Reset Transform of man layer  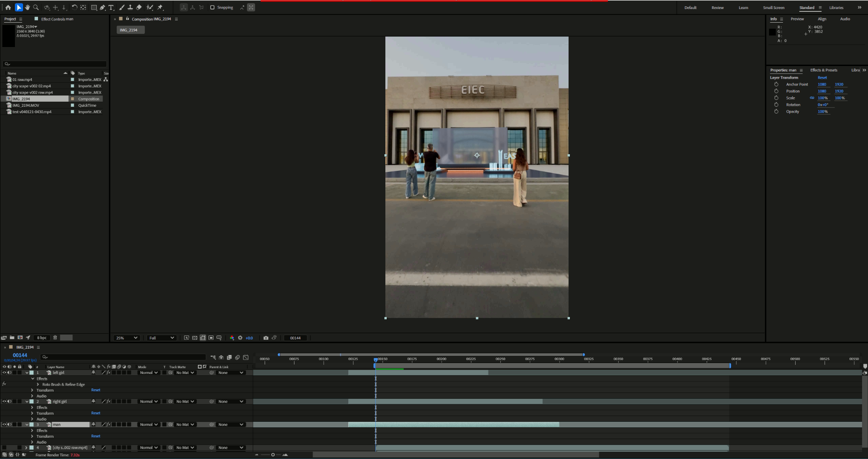95,436
